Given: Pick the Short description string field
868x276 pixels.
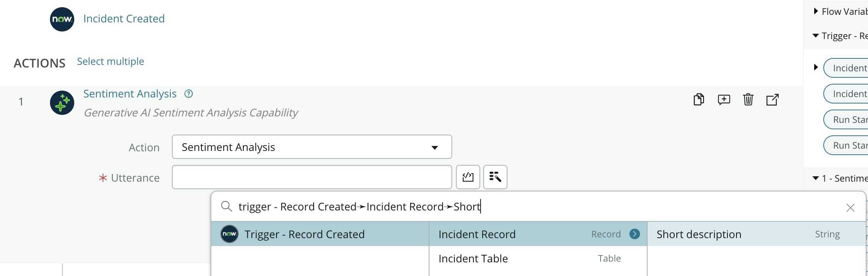Looking at the screenshot, I should [x=757, y=234].
